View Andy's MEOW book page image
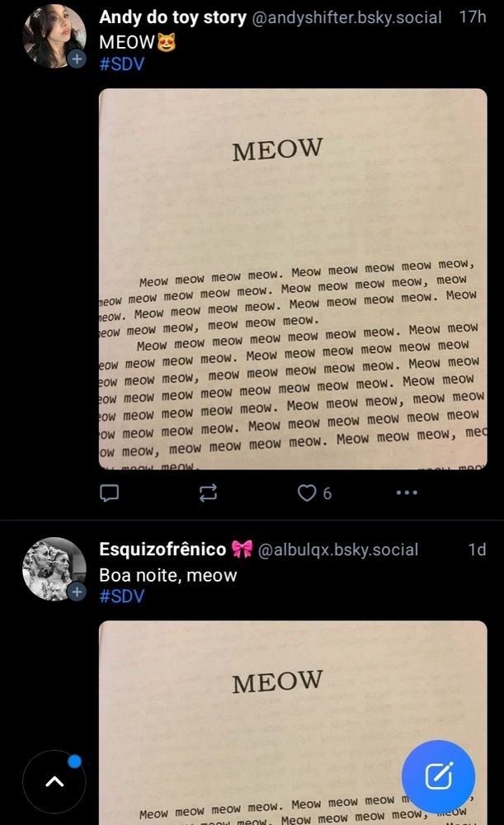 pyautogui.click(x=293, y=279)
